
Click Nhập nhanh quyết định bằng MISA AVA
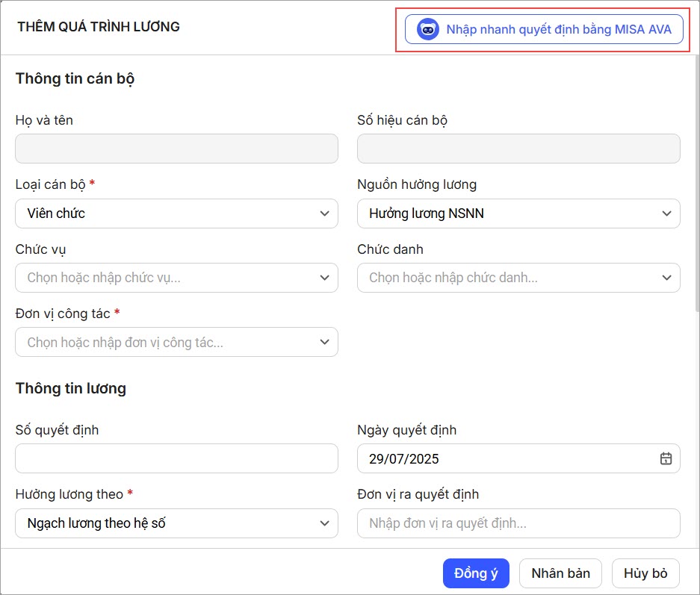558,30
